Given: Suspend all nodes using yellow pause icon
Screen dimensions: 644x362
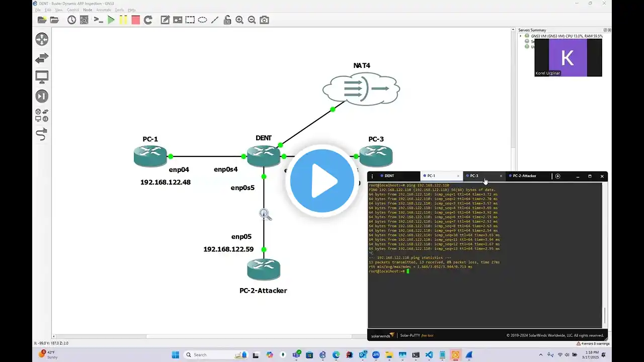Looking at the screenshot, I should click(123, 20).
